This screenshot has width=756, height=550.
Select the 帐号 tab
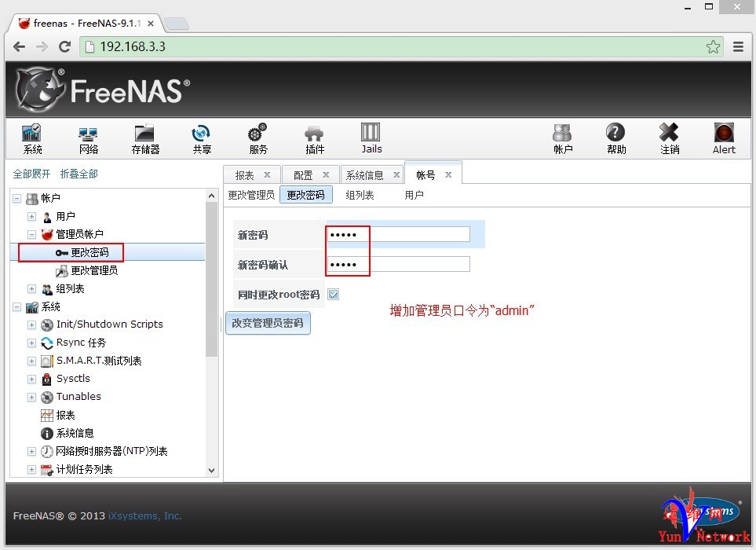click(425, 175)
